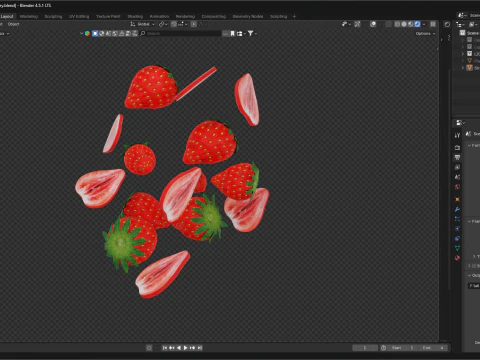Click the colorful sphere icon beside filters
The width and height of the screenshot is (480, 360).
tap(87, 33)
